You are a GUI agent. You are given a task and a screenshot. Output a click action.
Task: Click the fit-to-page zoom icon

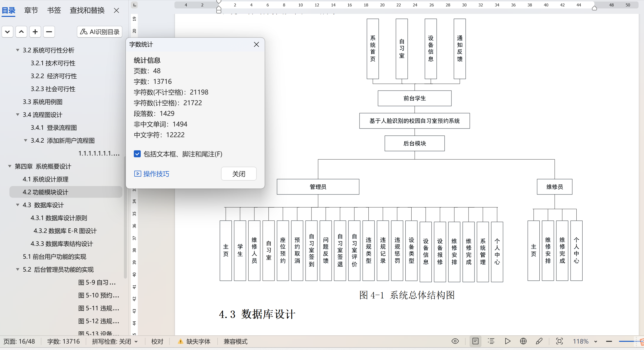click(559, 341)
